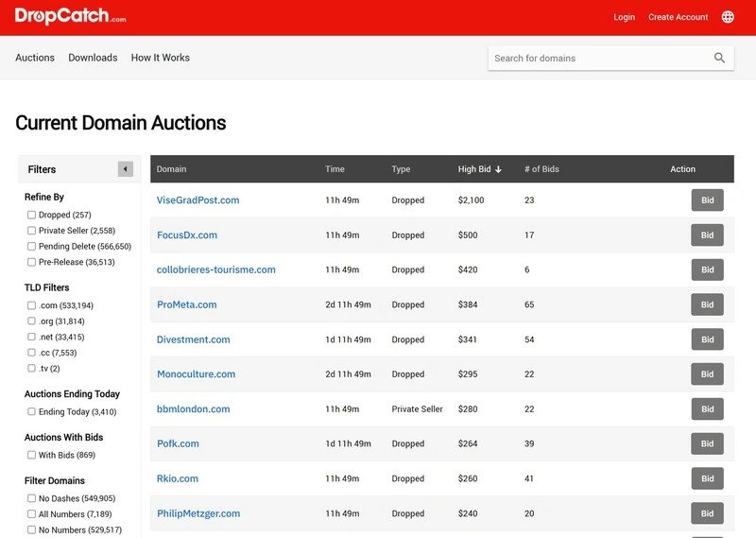Place bid on ProMeta.com
Screen dimensions: 756x538
pyautogui.click(x=707, y=304)
